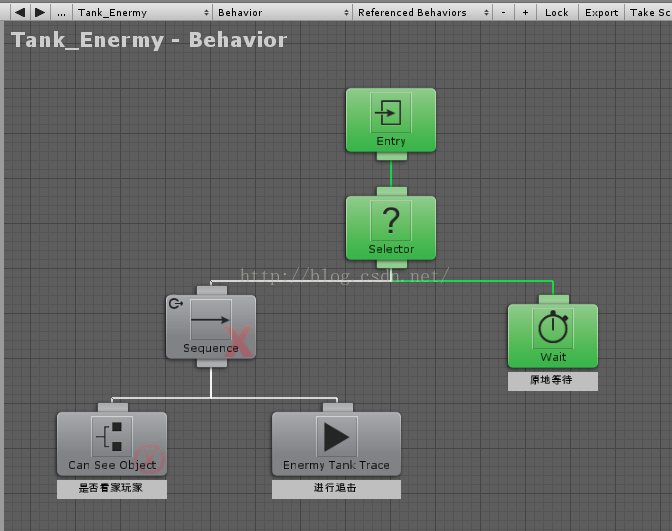Click the Entry node label
672x531 pixels.
click(x=391, y=141)
